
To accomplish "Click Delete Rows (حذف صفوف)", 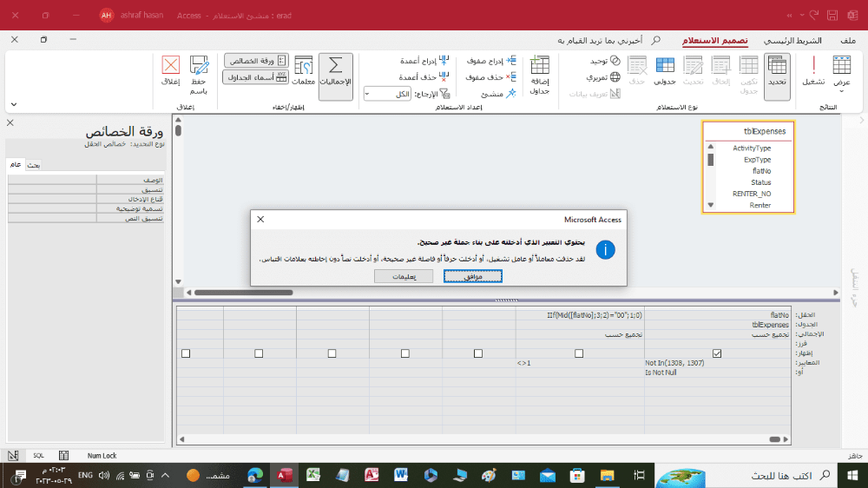I will (x=491, y=77).
